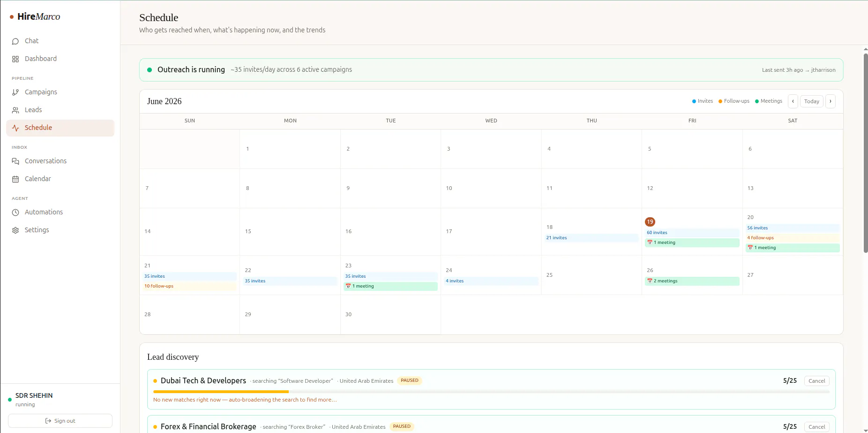Click the 'No new matches right now' message
Viewport: 868px width, 433px height.
coord(245,400)
